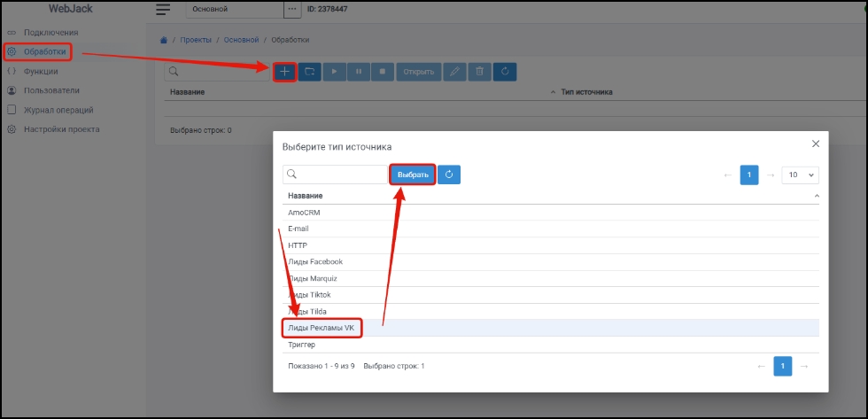Click the pause button in toolbar
Viewport: 868px width, 419px height.
(359, 72)
